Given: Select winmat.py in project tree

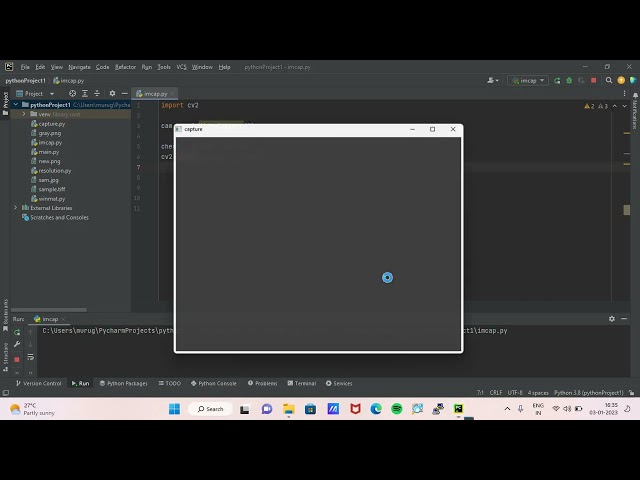Looking at the screenshot, I should pyautogui.click(x=52, y=199).
